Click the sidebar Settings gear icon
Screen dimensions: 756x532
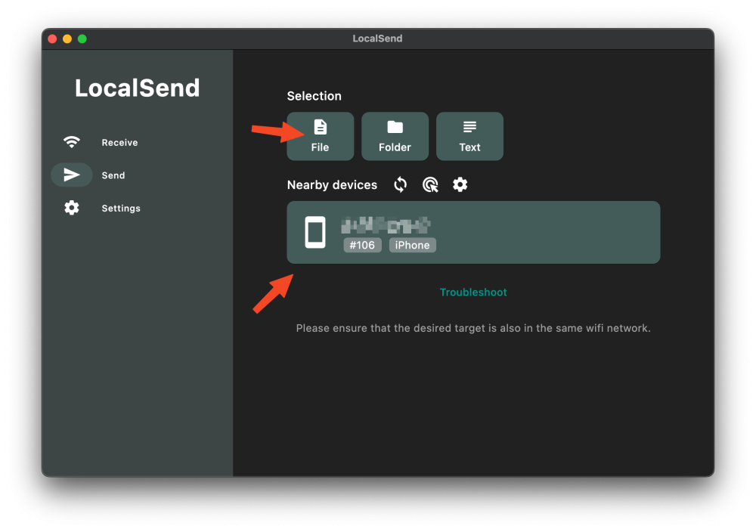[72, 208]
